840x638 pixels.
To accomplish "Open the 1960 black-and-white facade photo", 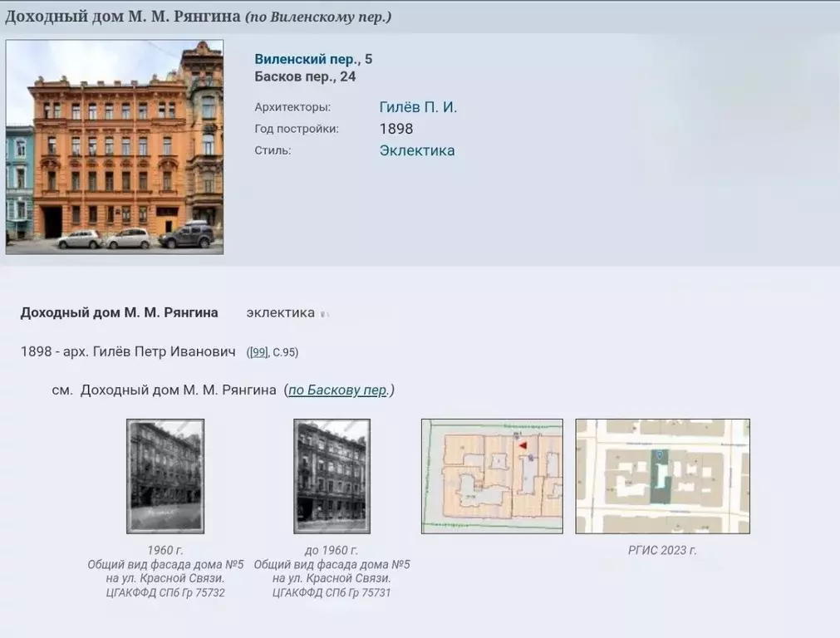I will click(165, 476).
